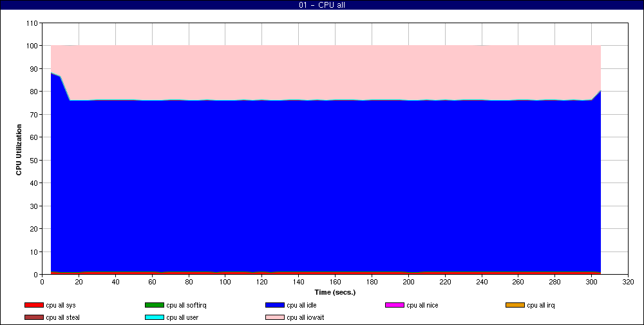Select the 'cpu all idle' legend label
This screenshot has height=325, width=644.
301,305
